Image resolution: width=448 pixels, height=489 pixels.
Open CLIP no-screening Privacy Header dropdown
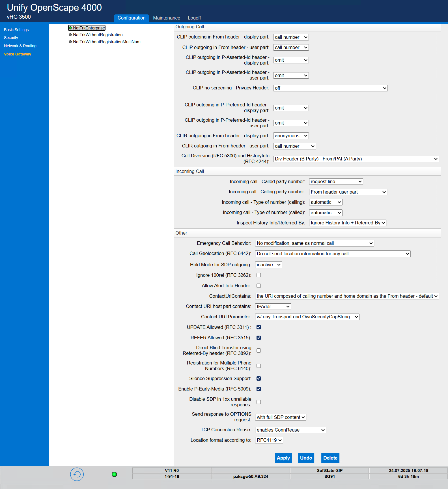(x=330, y=88)
